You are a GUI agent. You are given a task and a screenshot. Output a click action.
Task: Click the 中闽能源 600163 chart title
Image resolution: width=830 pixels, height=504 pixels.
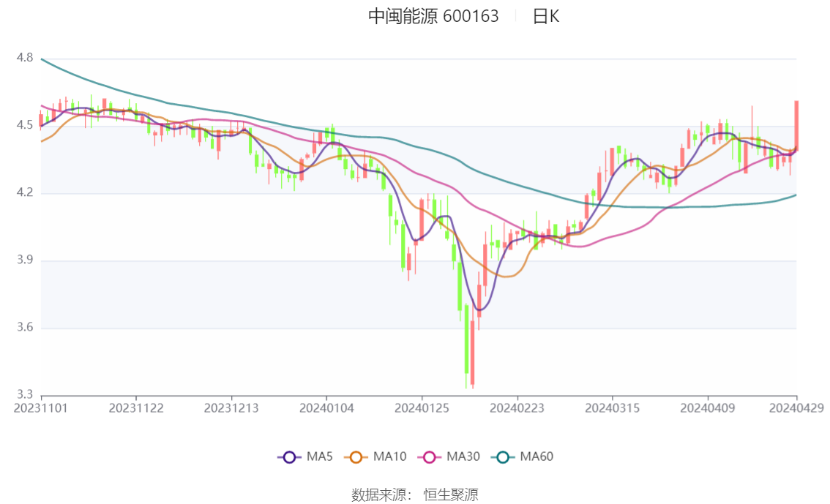click(x=433, y=17)
